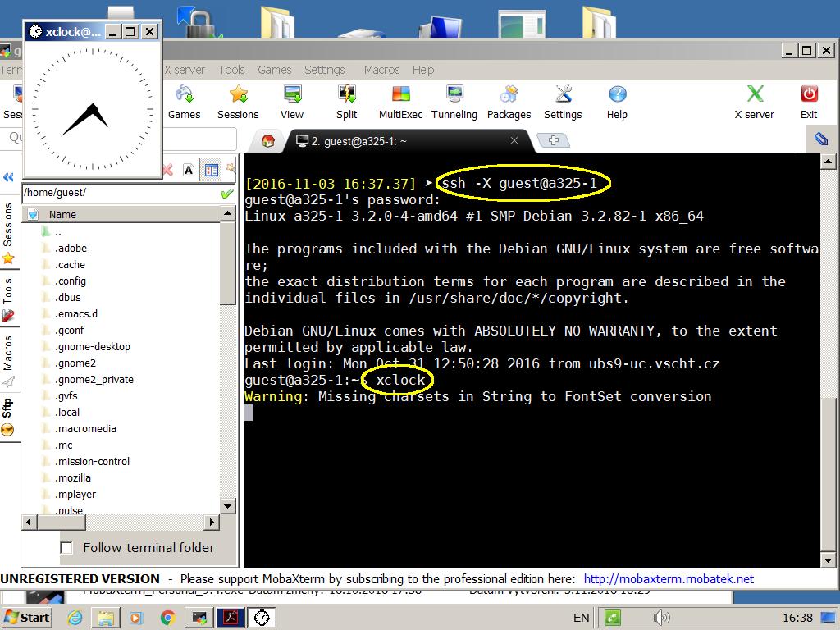Click the Name column sort icon
This screenshot has width=840, height=630.
pos(33,214)
